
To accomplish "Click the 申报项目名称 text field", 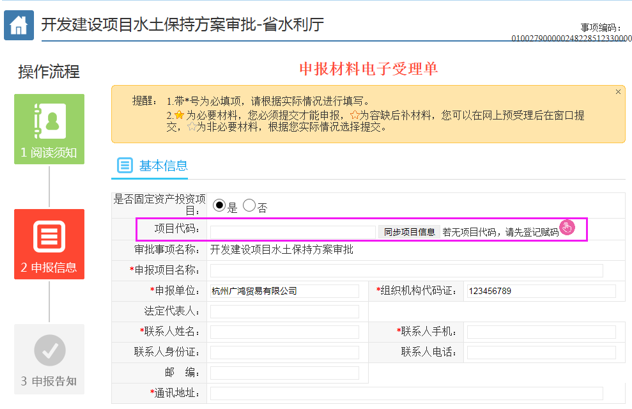I will pos(405,270).
